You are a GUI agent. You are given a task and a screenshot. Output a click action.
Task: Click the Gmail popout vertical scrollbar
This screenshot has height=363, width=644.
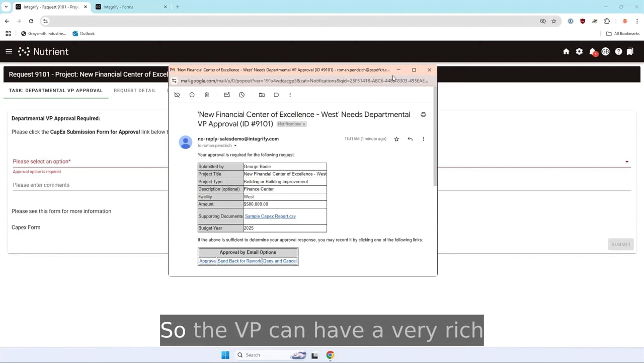(435, 137)
